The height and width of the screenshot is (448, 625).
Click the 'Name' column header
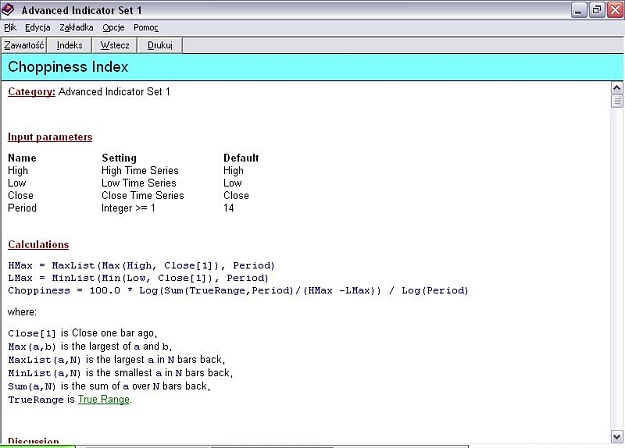pos(22,158)
